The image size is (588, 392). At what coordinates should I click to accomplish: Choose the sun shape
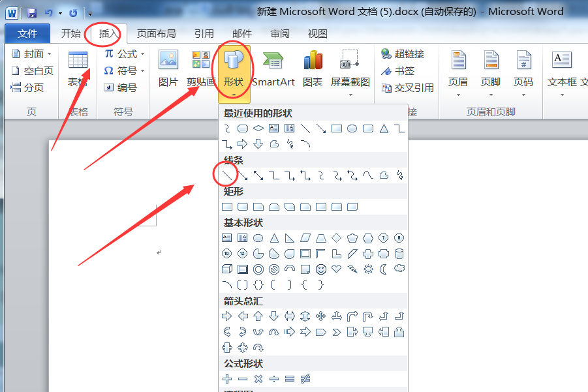click(368, 269)
